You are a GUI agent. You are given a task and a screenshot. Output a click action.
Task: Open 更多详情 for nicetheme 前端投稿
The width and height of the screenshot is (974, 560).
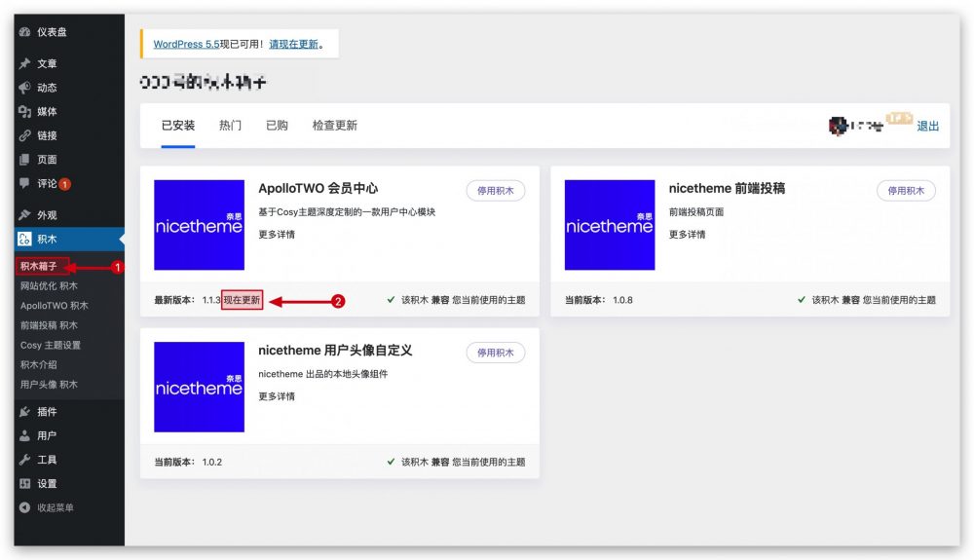687,235
